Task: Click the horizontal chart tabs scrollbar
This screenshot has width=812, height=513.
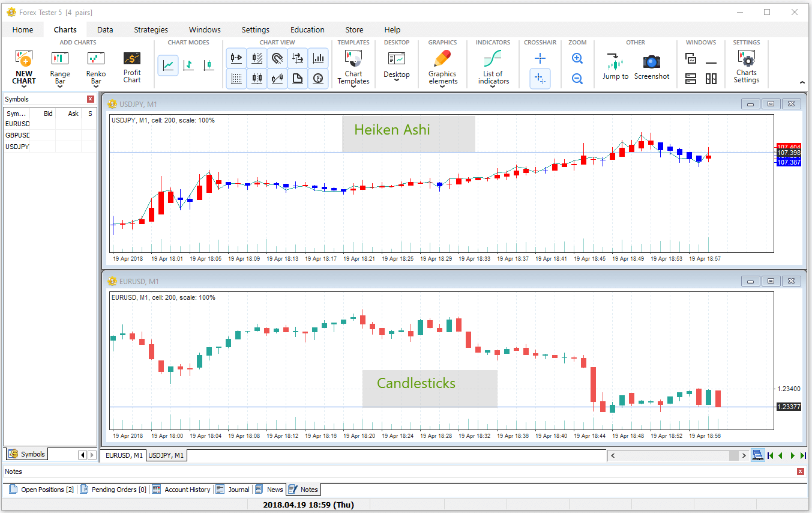Action: 678,456
